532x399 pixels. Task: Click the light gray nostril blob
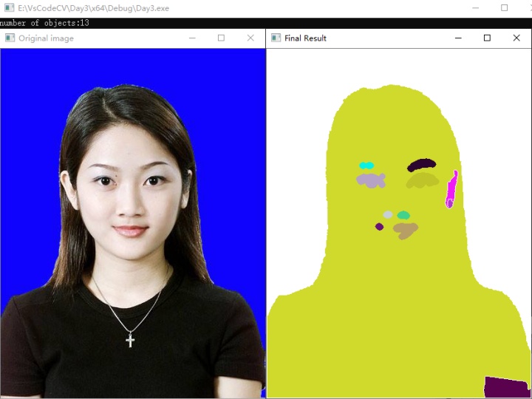[388, 214]
